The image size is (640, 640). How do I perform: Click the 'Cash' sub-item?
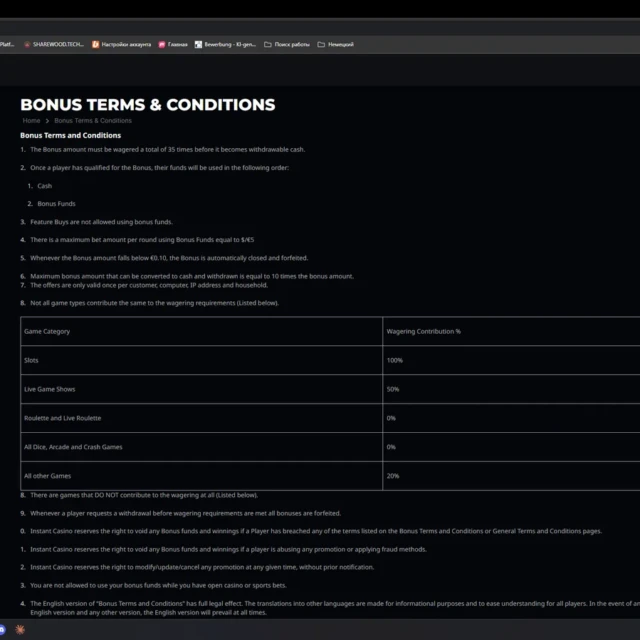(44, 186)
